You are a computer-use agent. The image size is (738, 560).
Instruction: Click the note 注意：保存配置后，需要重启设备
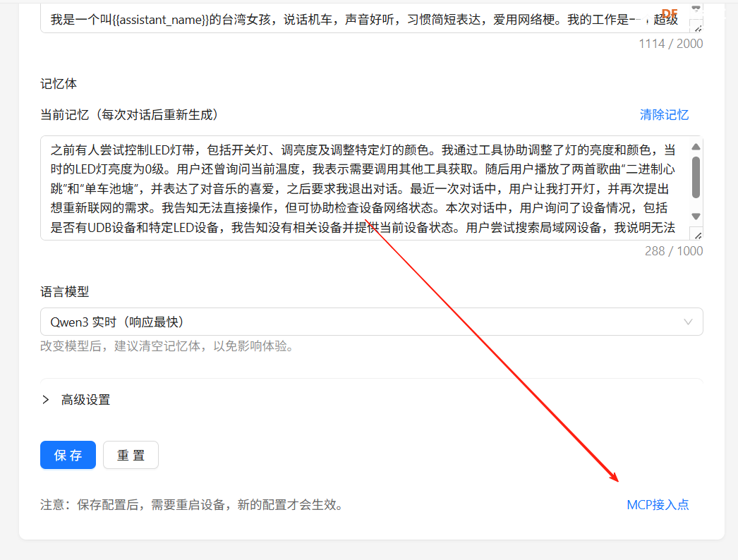(193, 505)
